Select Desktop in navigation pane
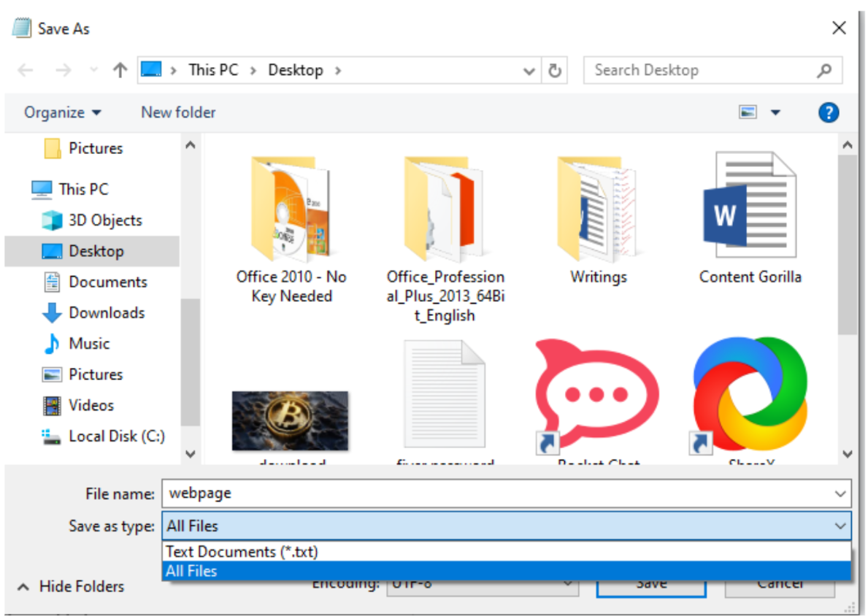This screenshot has width=868, height=616. [x=92, y=251]
